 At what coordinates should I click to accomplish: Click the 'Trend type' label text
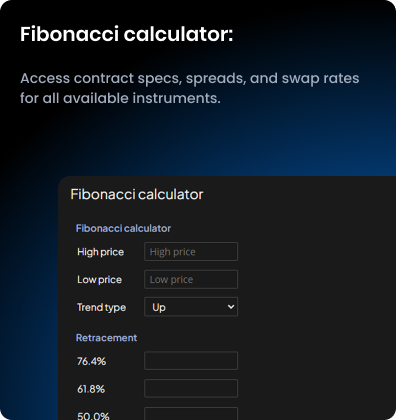[x=101, y=307]
